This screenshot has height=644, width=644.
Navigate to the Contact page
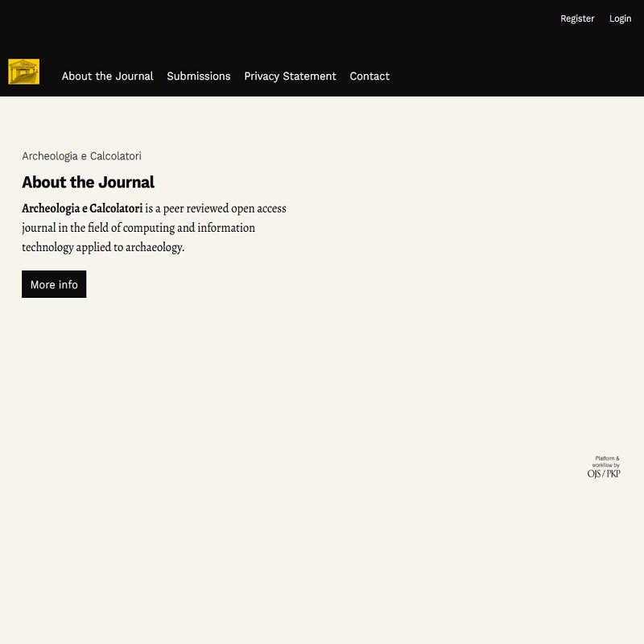[x=369, y=76]
